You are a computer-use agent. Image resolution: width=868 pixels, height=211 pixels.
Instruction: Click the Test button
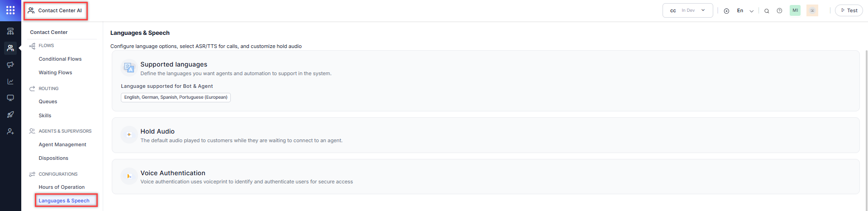click(849, 10)
